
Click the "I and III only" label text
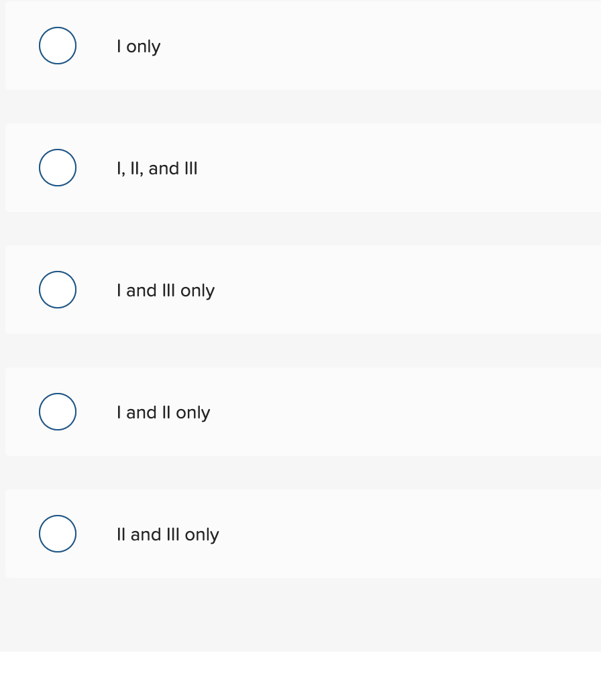165,290
